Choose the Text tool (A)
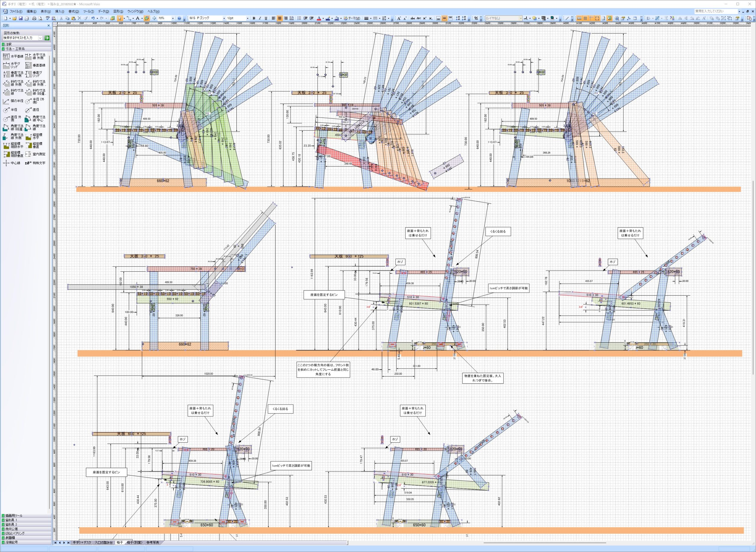This screenshot has width=756, height=552. [x=137, y=18]
